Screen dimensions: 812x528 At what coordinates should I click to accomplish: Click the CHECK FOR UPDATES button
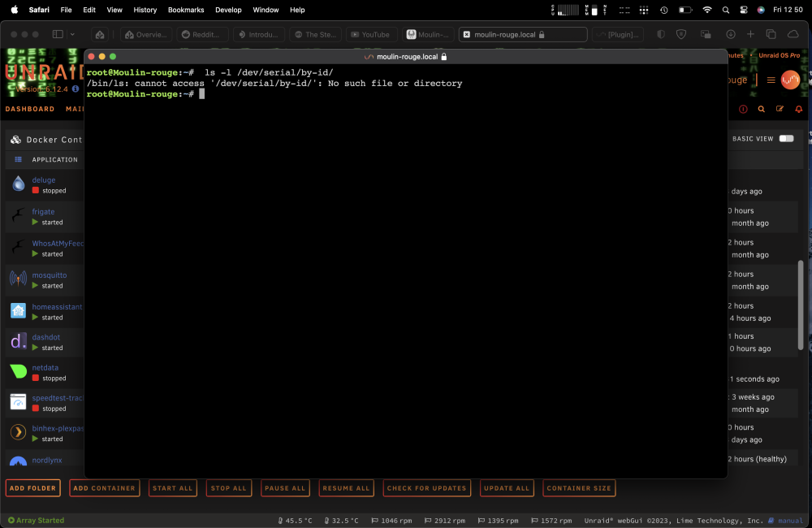pos(427,488)
